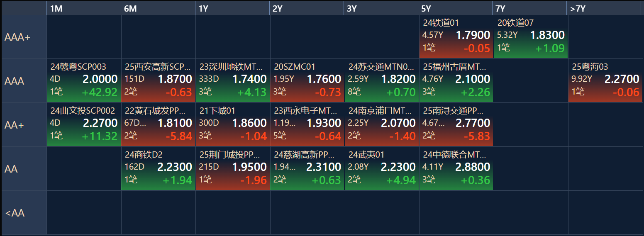
Task: Select the 24赣粤SCP003 bond cell
Action: coord(84,81)
